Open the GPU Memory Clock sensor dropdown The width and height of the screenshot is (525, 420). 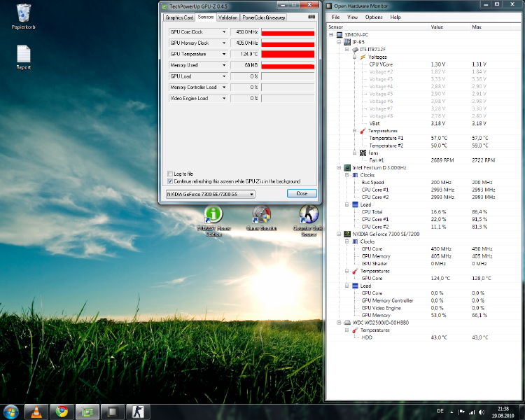(224, 43)
